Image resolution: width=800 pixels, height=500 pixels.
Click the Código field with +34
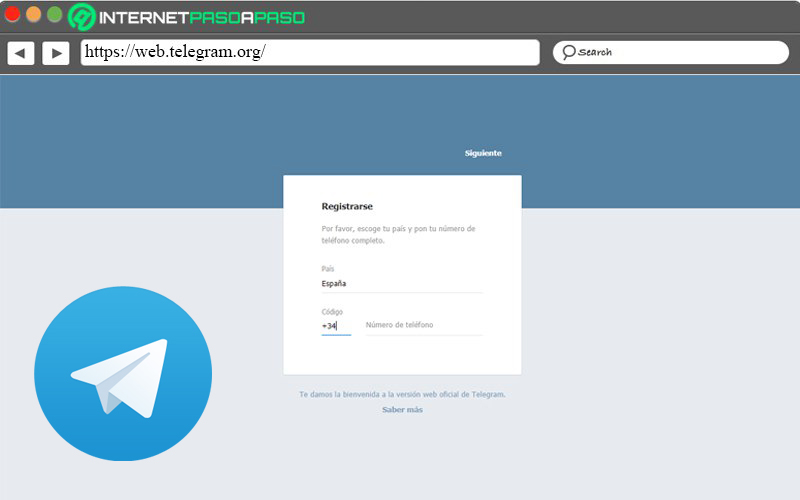tap(336, 326)
